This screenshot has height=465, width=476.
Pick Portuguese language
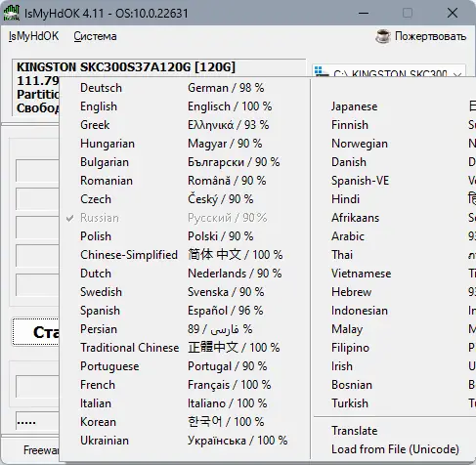pos(185,366)
